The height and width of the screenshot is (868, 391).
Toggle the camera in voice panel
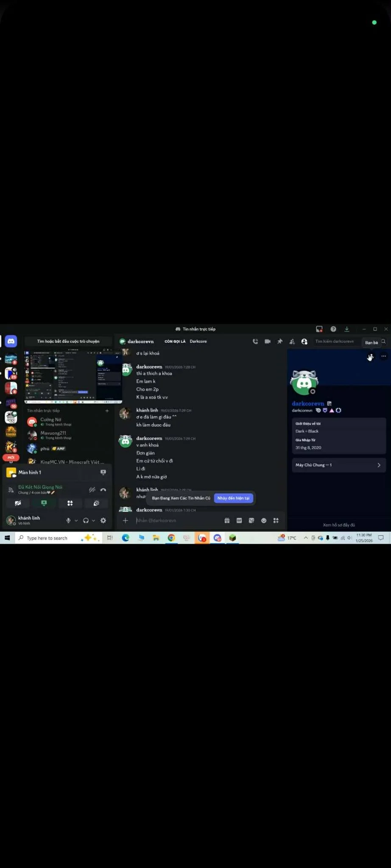18,503
